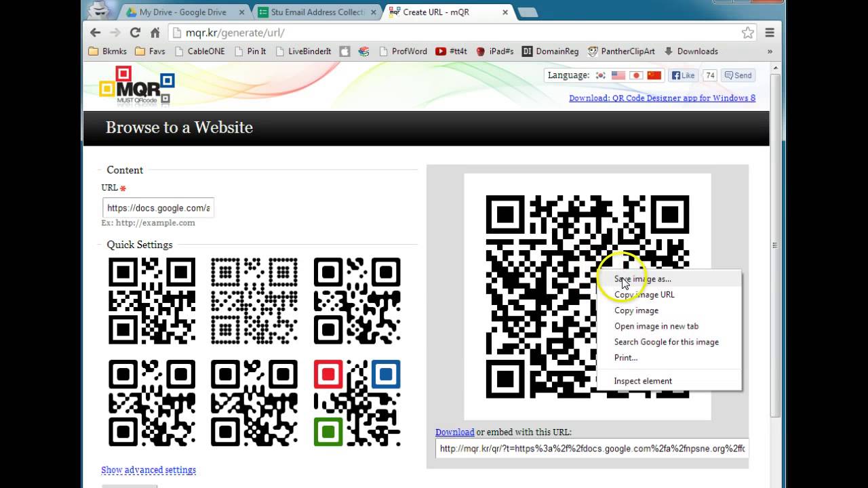
Task: Select "Save image as..." in context menu
Action: 669,279
